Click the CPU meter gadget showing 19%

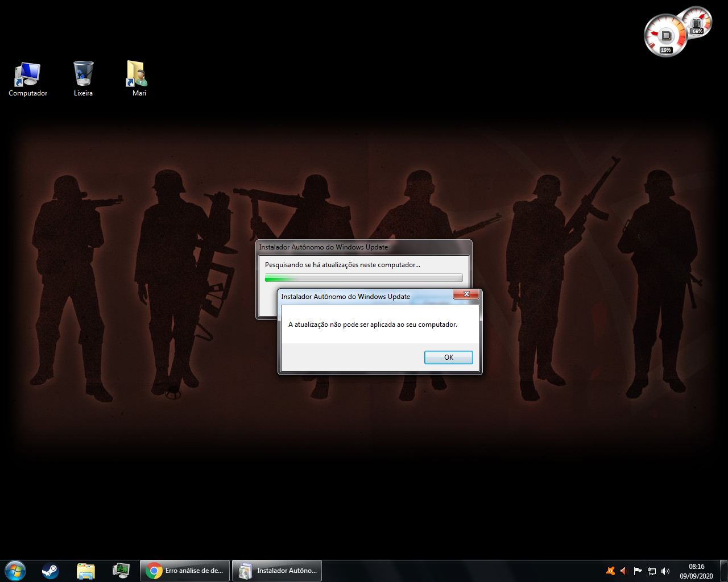(665, 36)
